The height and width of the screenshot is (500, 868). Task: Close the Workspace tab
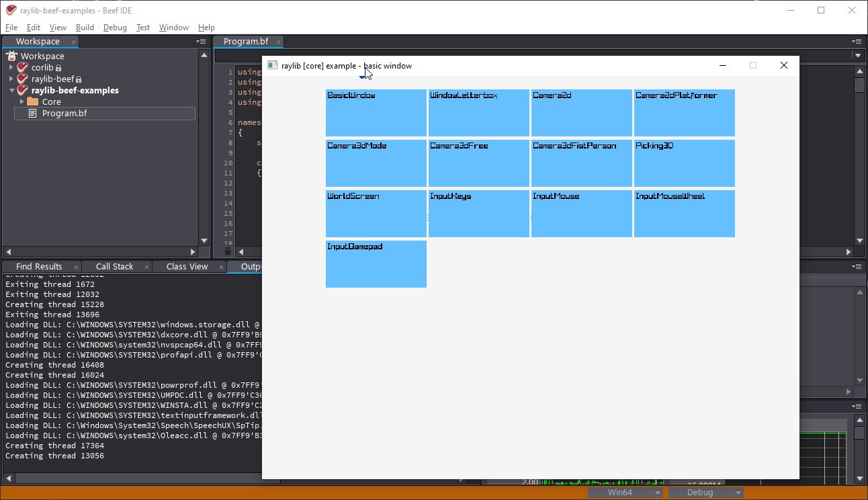74,42
